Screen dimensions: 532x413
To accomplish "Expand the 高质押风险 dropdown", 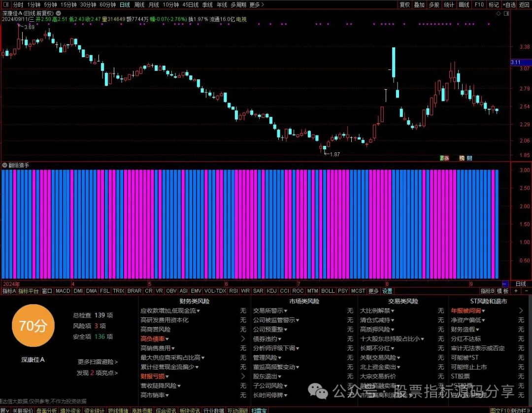I will pyautogui.click(x=393, y=330).
